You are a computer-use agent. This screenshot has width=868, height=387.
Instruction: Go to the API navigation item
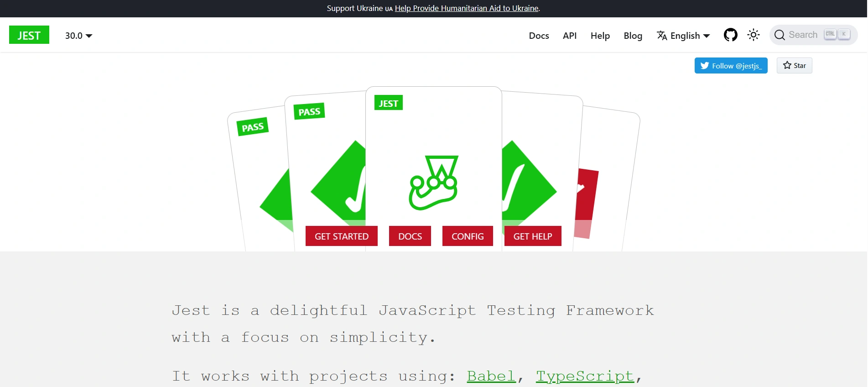(x=570, y=36)
